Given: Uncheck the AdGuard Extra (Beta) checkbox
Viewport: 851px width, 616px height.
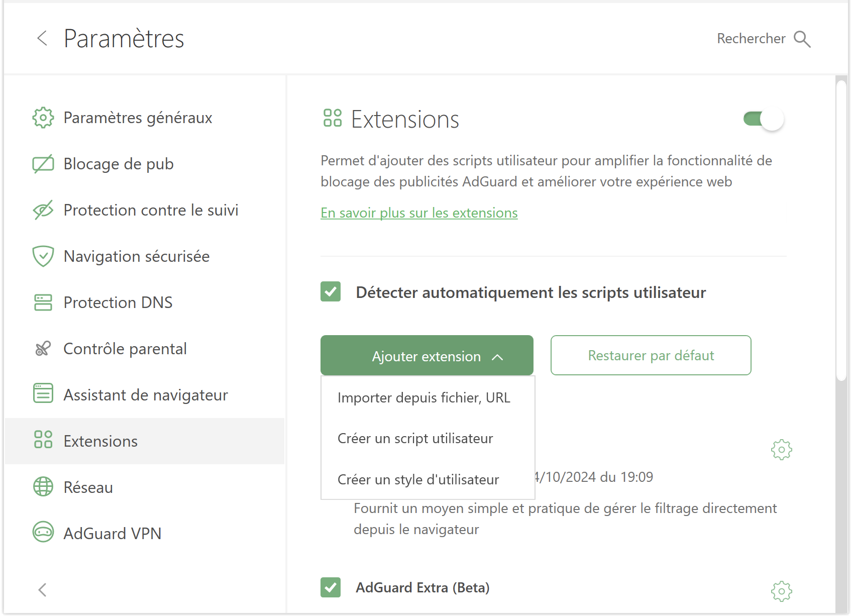Looking at the screenshot, I should (x=331, y=587).
